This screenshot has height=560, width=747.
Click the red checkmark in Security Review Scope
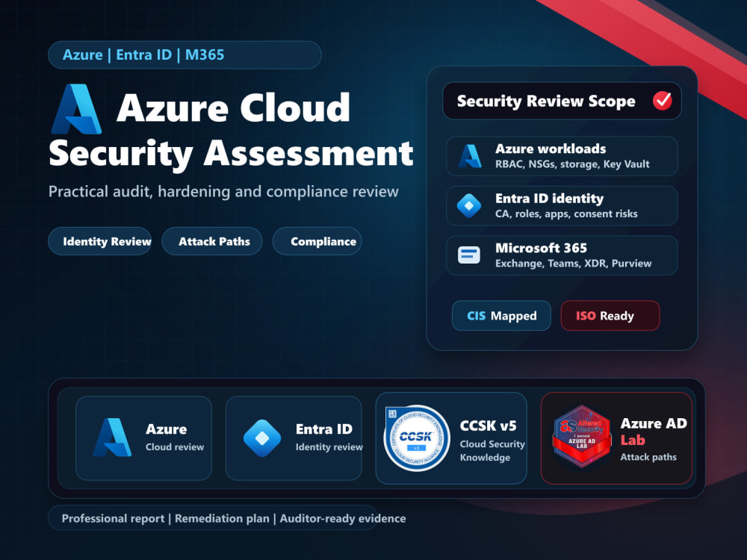(x=662, y=101)
